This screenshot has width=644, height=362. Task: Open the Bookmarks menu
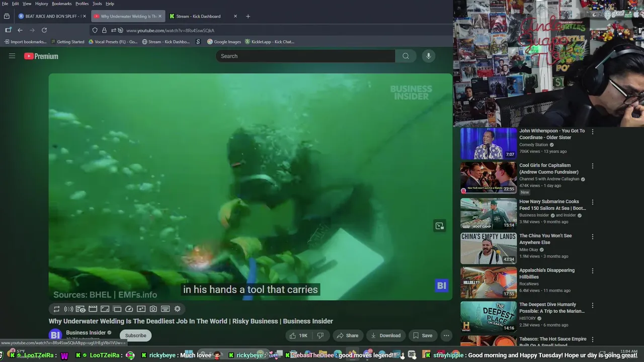click(x=62, y=4)
